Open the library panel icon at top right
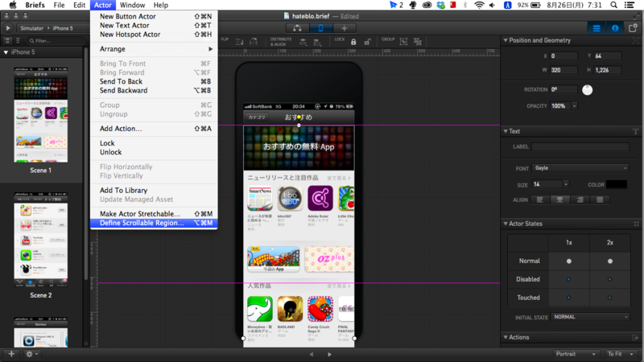644x362 pixels. (x=633, y=28)
